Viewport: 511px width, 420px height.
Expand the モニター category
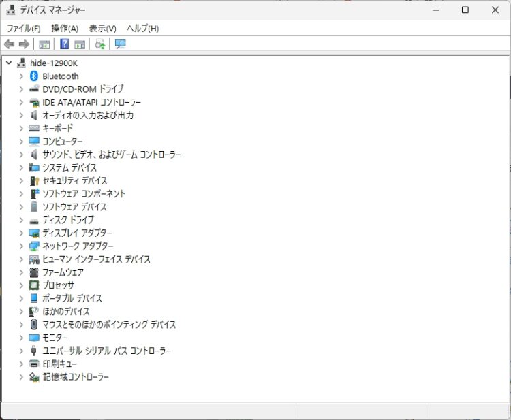point(21,338)
